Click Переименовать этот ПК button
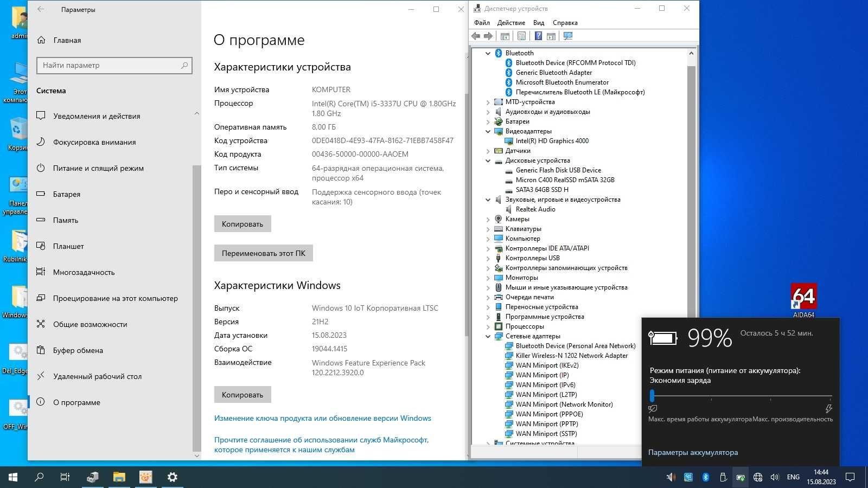This screenshot has width=868, height=488. [264, 253]
